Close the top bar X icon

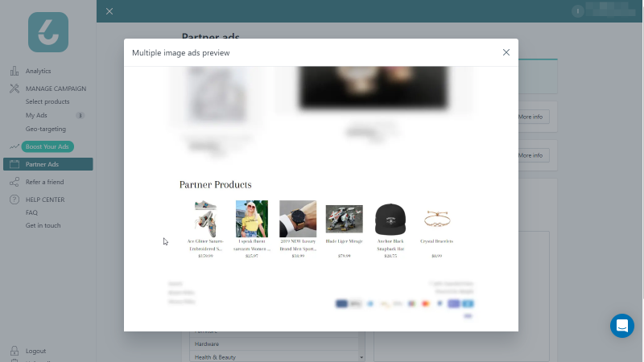pos(109,11)
